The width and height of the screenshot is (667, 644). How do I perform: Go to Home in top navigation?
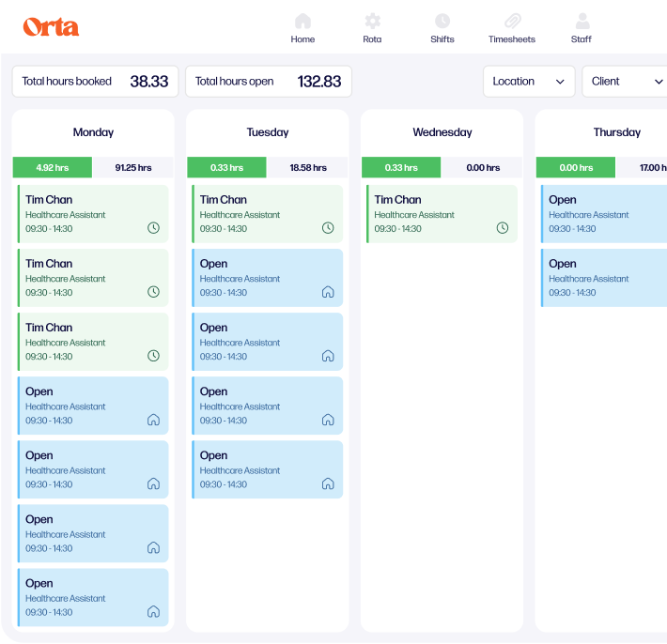[302, 22]
